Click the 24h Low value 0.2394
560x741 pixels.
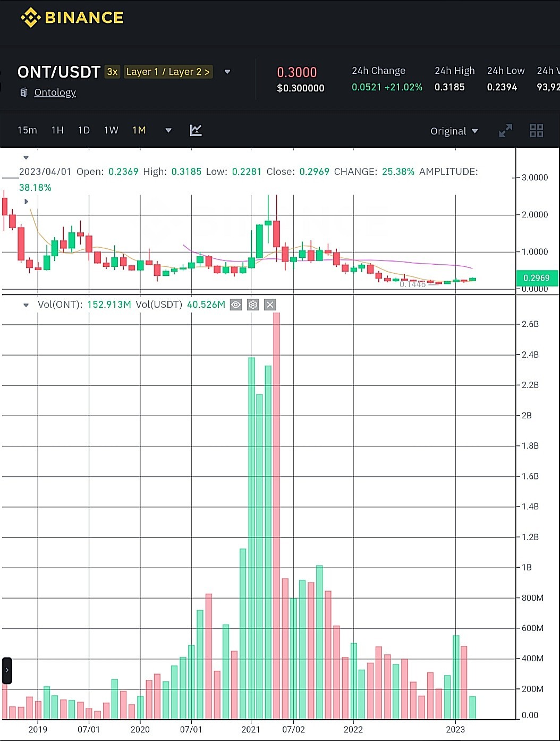pyautogui.click(x=502, y=87)
